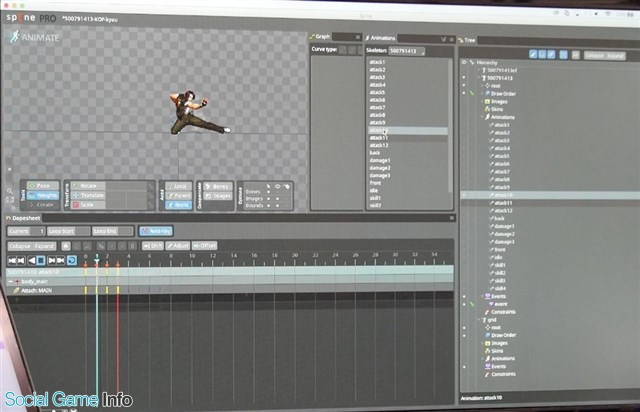
Task: Set axes to Parent
Action: (179, 196)
